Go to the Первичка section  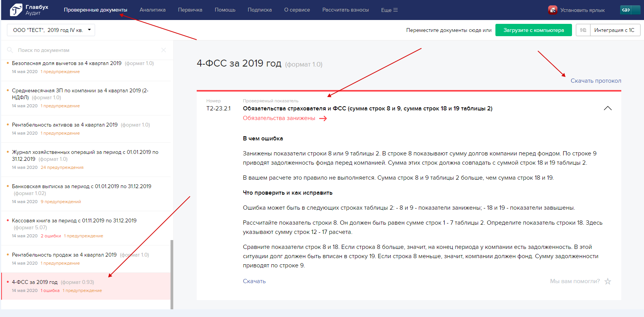[190, 10]
